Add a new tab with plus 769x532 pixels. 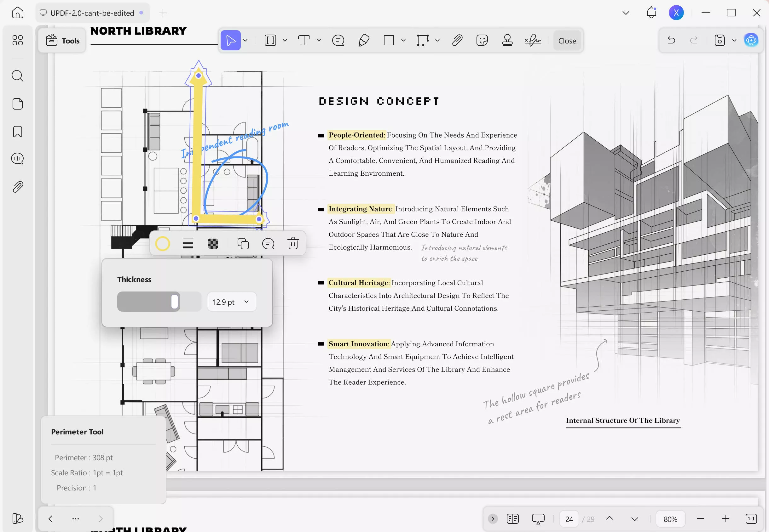163,13
